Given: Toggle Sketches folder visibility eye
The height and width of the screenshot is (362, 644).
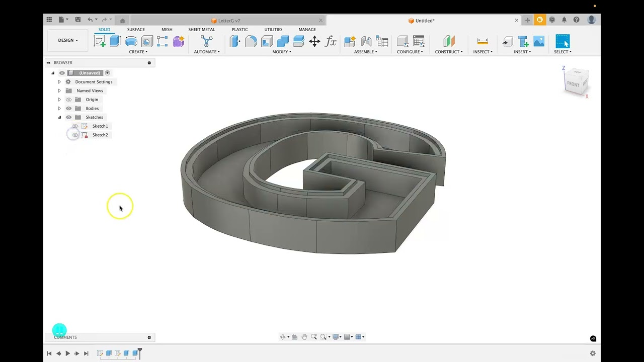Looking at the screenshot, I should (x=69, y=117).
